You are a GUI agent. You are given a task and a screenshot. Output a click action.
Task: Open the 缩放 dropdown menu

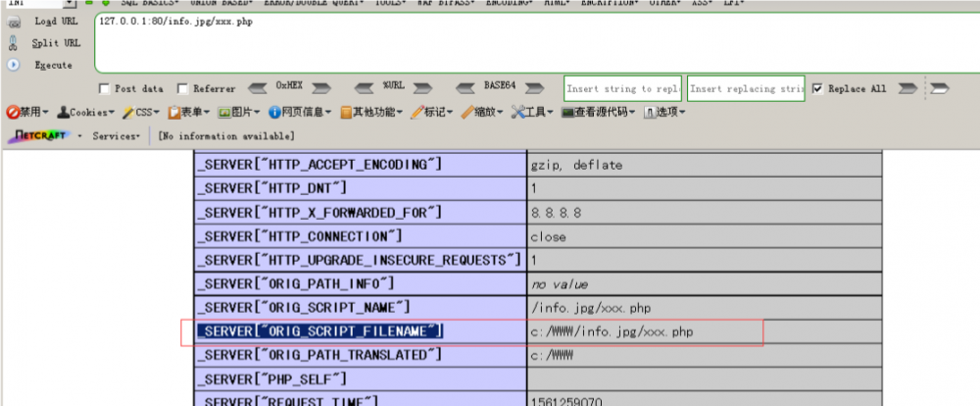482,113
